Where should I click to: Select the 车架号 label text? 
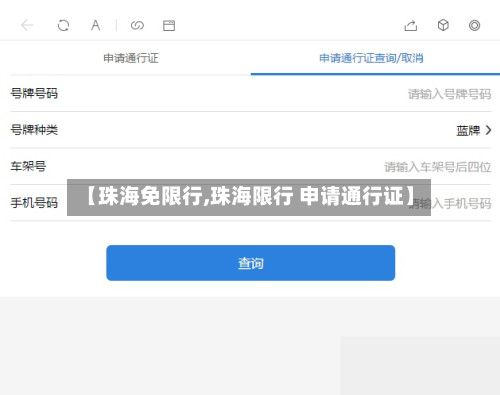(x=28, y=166)
